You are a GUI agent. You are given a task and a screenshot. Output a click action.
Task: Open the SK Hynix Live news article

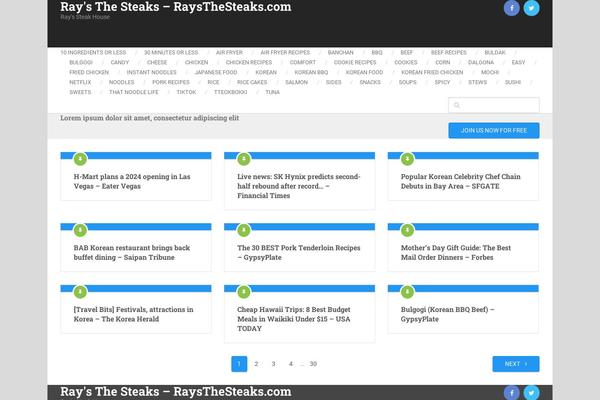coord(298,186)
